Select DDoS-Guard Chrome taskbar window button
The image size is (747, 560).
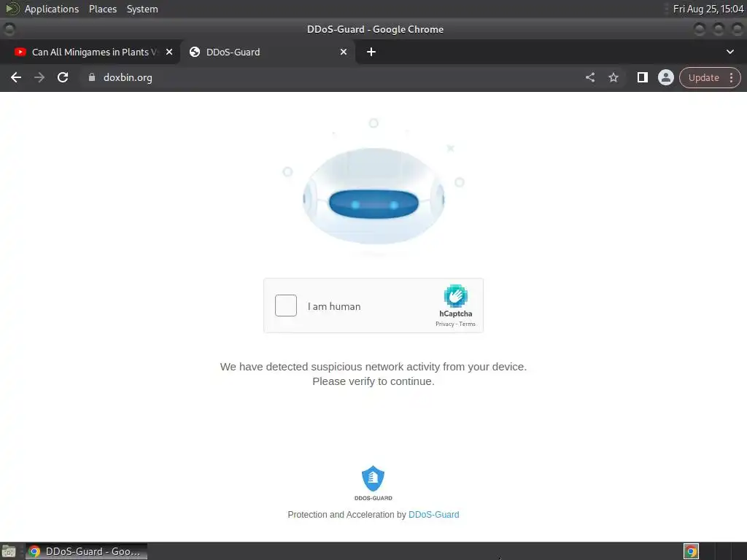86,551
